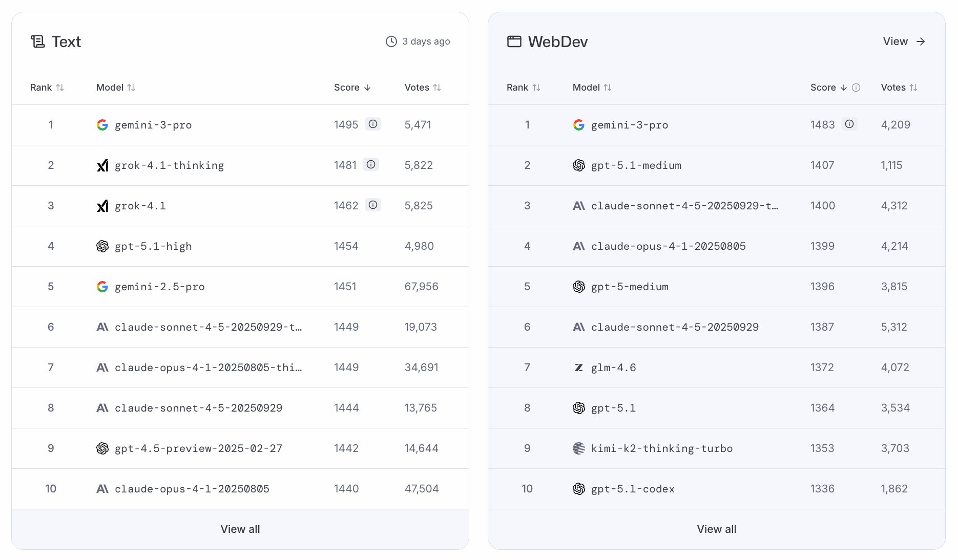Toggle Score sort order in Text table
Viewport: 958px width, 560px height.
[x=352, y=88]
